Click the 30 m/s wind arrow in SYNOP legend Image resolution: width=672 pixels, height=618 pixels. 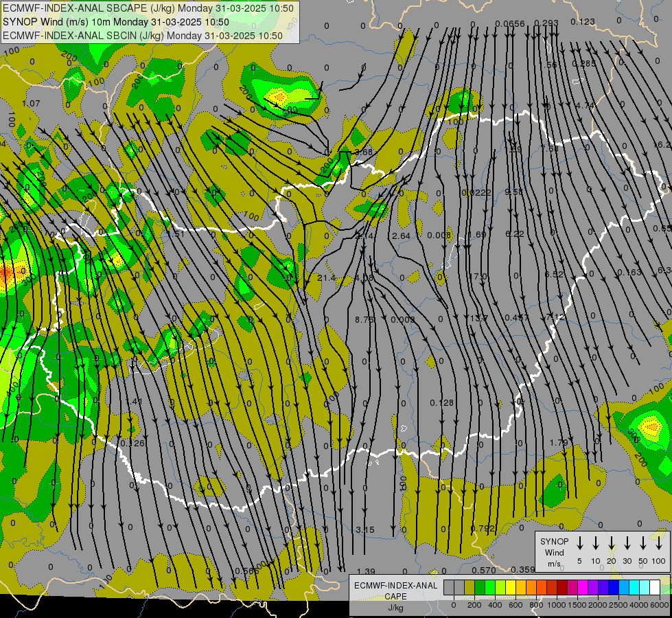point(627,542)
